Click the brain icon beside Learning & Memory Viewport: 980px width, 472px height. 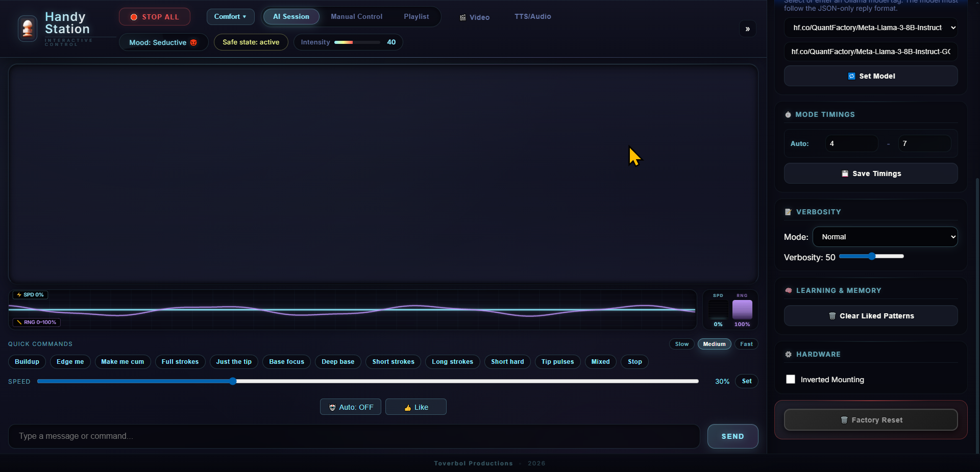click(788, 290)
